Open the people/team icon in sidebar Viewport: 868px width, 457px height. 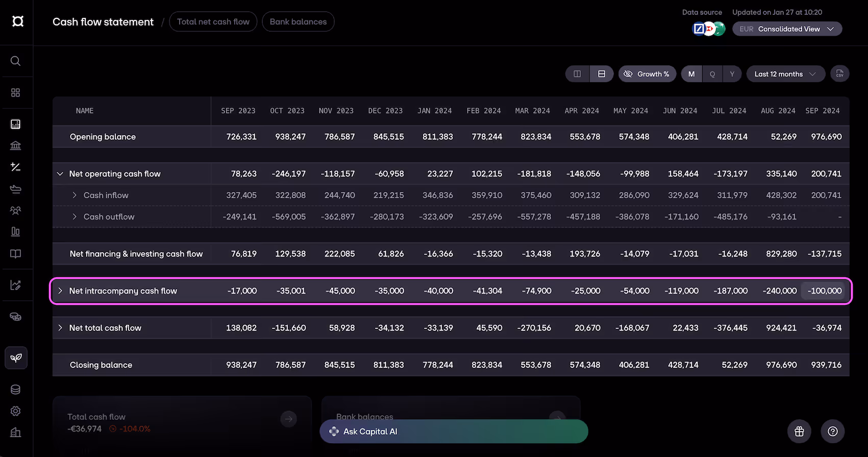16,210
